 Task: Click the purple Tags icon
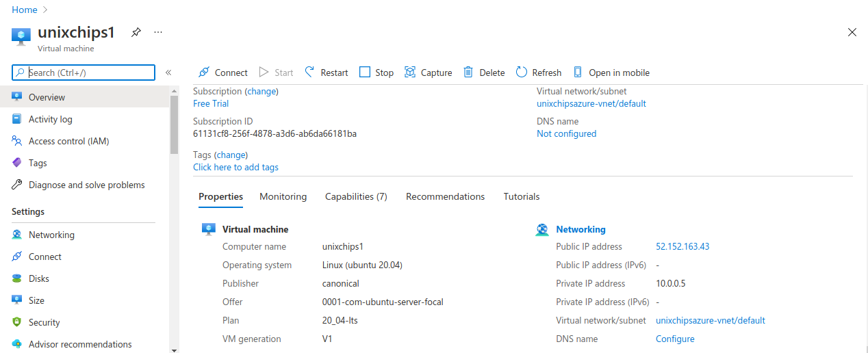pyautogui.click(x=17, y=163)
